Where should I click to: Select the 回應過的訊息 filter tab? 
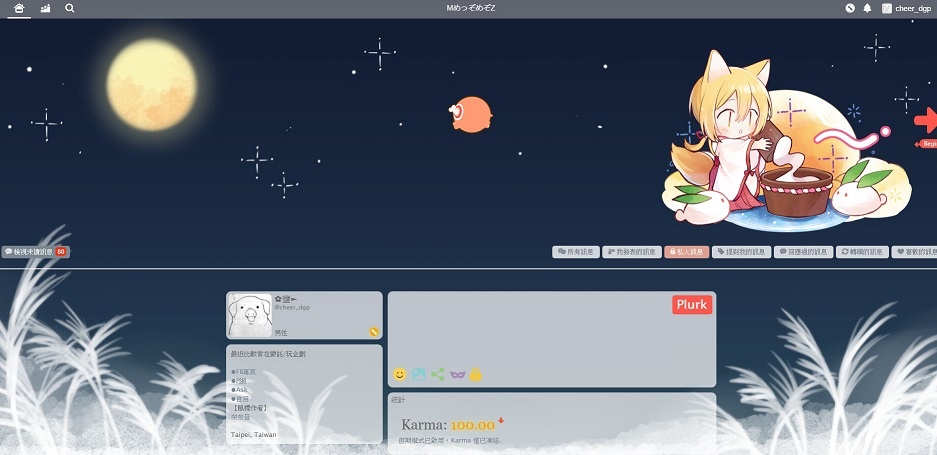pos(804,252)
